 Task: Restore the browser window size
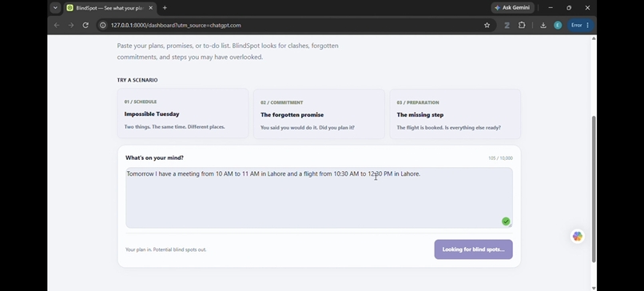[569, 8]
